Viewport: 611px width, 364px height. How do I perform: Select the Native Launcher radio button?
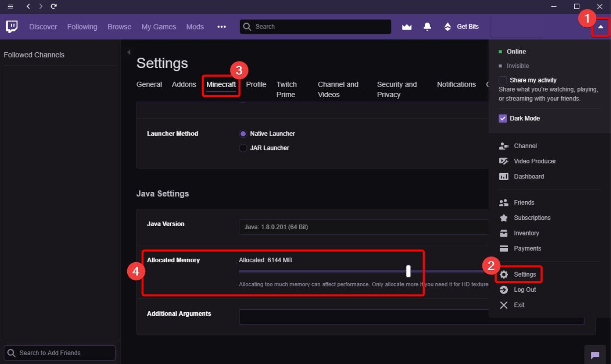243,134
